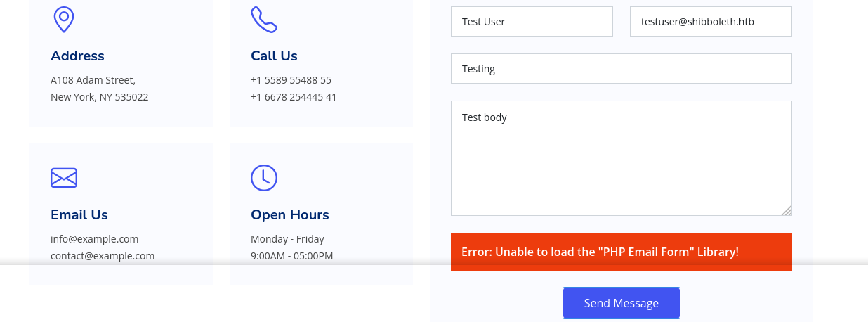Viewport: 868px width, 322px height.
Task: Click the phone number +1 5589 55488 55
Action: click(x=291, y=80)
